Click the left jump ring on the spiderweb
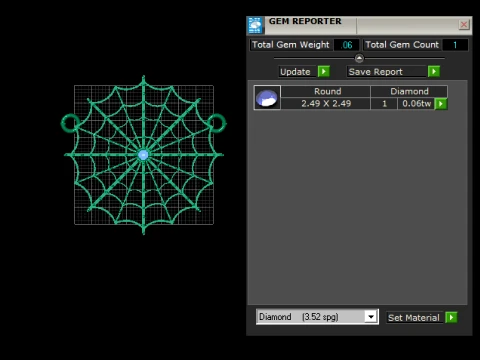 [70, 123]
